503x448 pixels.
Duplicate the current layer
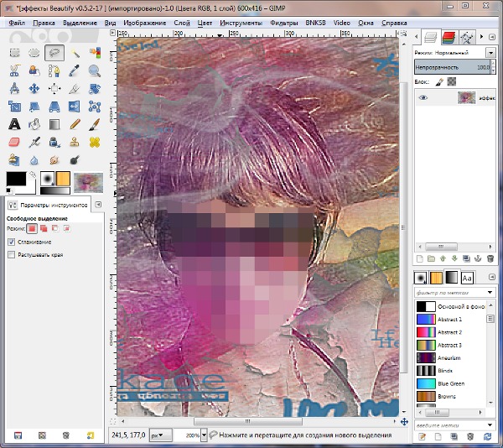click(x=466, y=258)
